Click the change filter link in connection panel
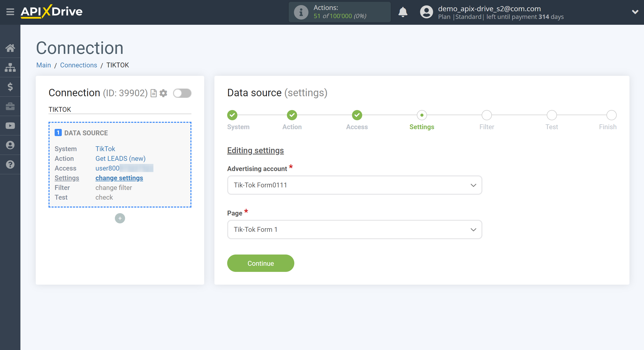The image size is (644, 350). point(113,187)
